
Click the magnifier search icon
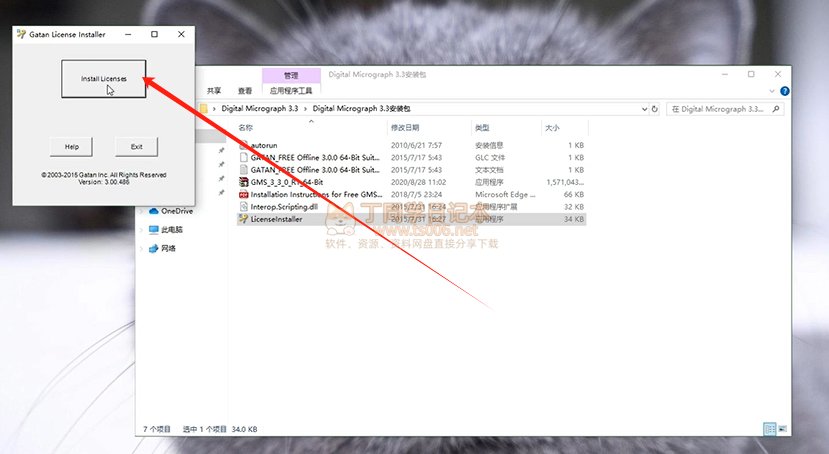[776, 109]
